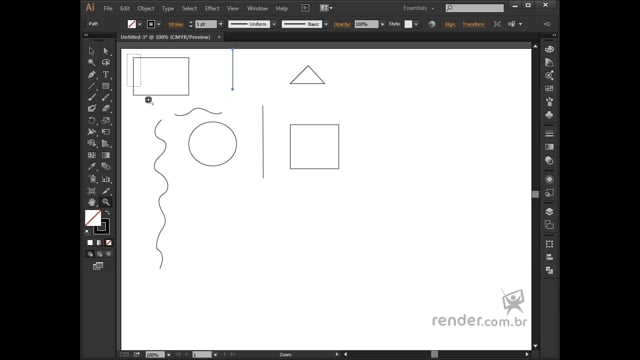Select the Shape Builder tool

click(x=91, y=143)
